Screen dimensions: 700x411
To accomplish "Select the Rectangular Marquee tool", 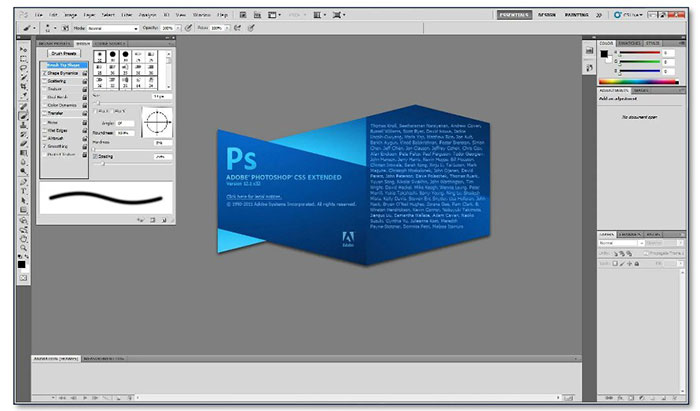I will click(x=23, y=59).
